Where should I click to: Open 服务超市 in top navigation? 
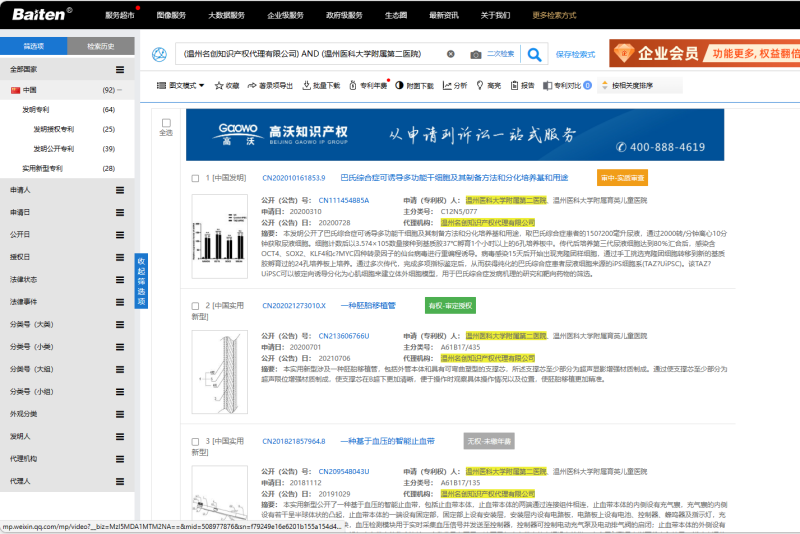(120, 15)
